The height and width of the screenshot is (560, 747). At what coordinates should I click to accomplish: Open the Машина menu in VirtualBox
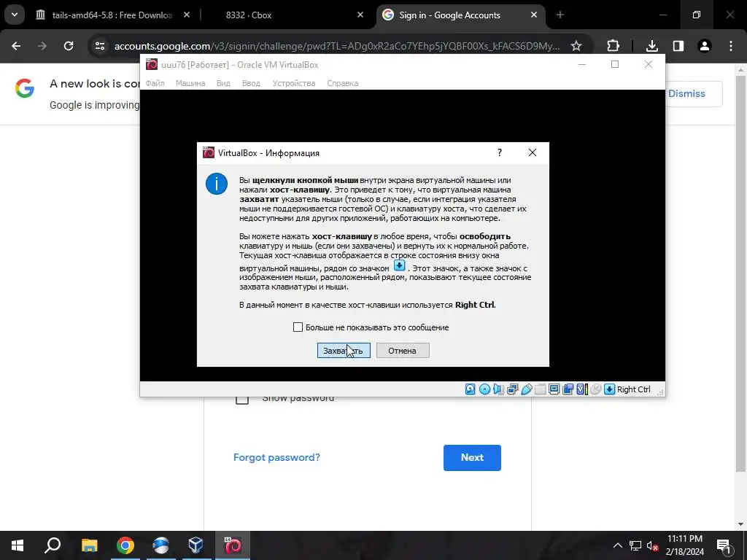coord(190,83)
